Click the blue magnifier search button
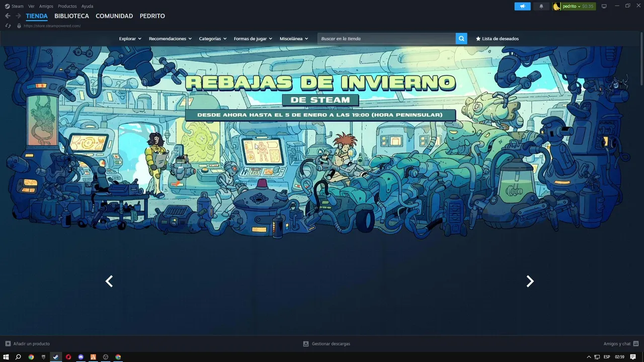Screen dimensions: 644x362 click(461, 39)
